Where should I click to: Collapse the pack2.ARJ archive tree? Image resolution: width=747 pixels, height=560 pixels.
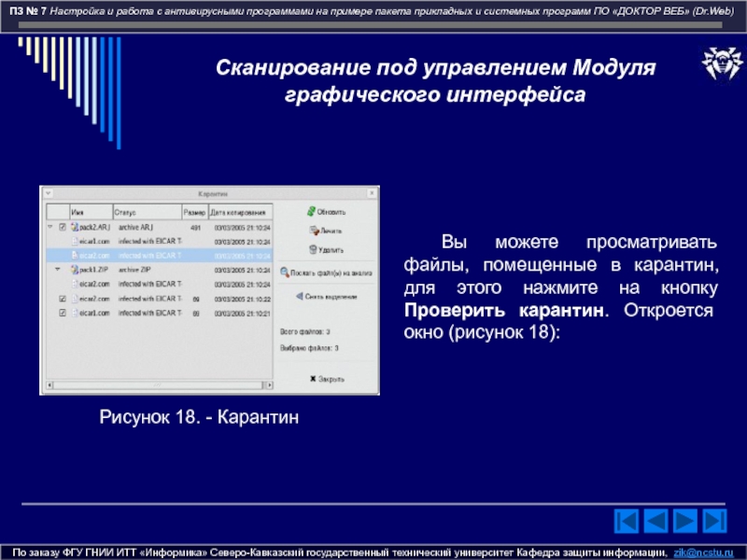tap(49, 227)
